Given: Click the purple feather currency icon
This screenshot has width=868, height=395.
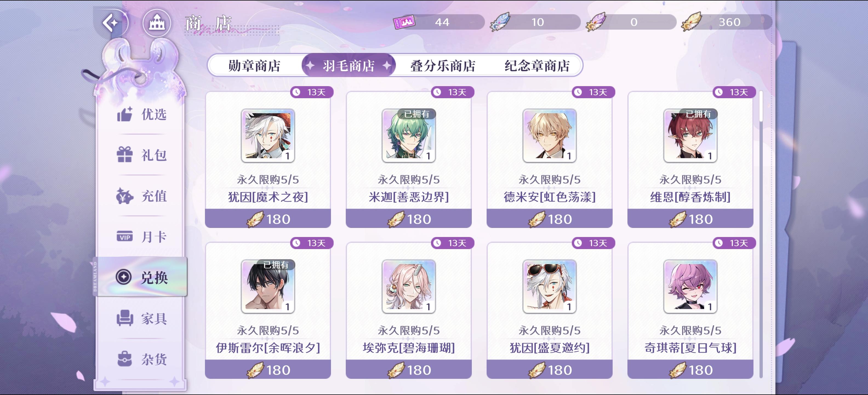Looking at the screenshot, I should click(x=596, y=22).
